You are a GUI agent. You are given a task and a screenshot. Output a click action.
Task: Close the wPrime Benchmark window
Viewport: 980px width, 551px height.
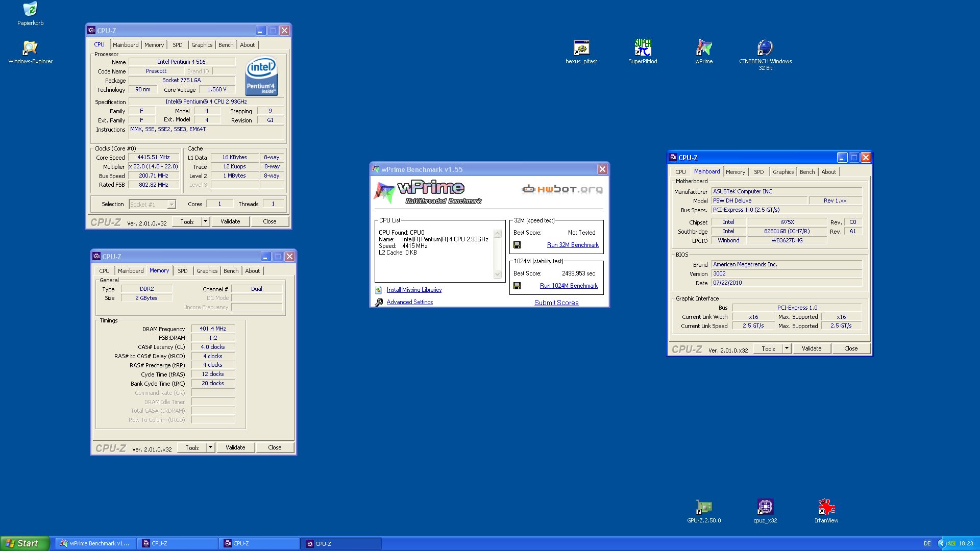click(x=602, y=169)
